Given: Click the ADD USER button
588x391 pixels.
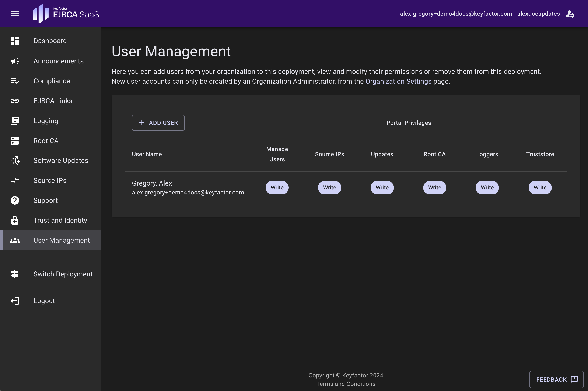Looking at the screenshot, I should (158, 123).
